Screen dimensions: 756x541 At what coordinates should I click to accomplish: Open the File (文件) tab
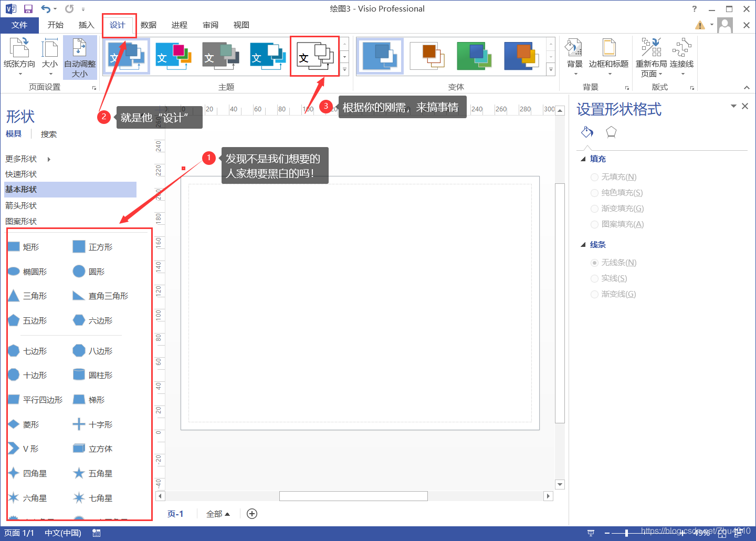19,25
